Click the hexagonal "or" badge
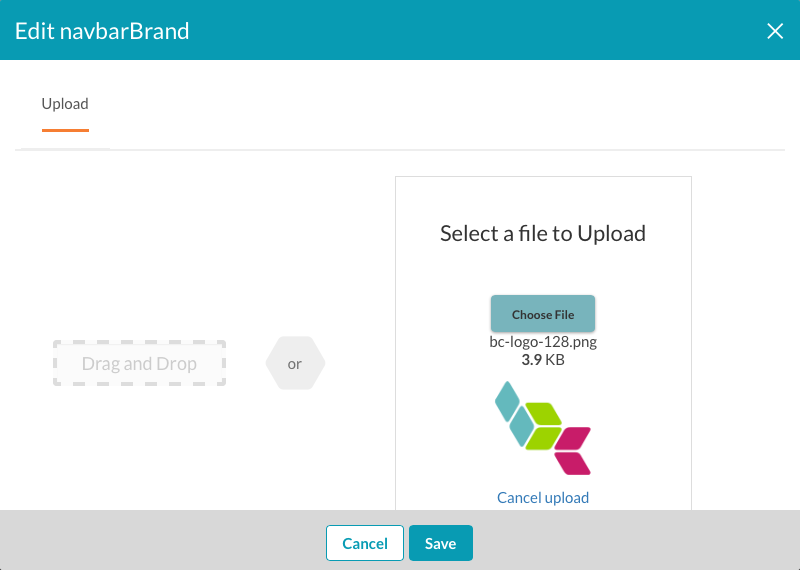The width and height of the screenshot is (800, 570). [295, 363]
